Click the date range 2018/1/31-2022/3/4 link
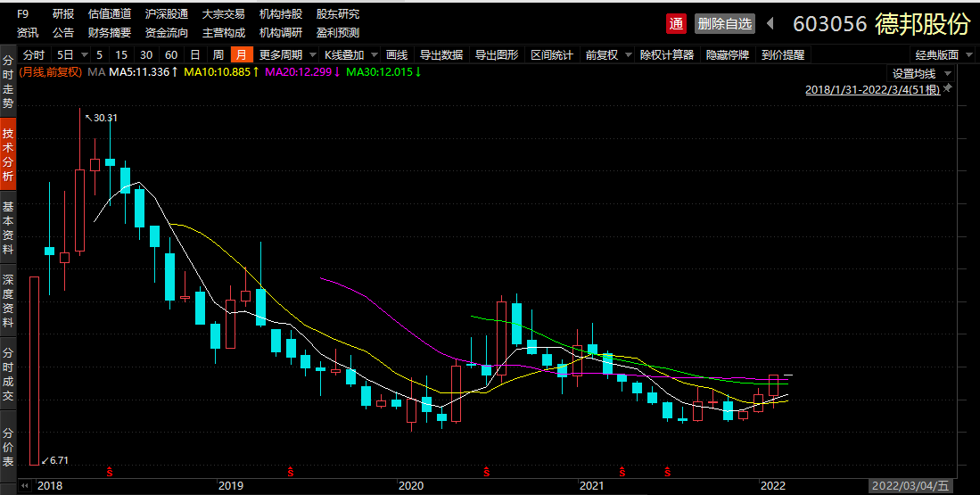This screenshot has width=980, height=495. point(872,89)
